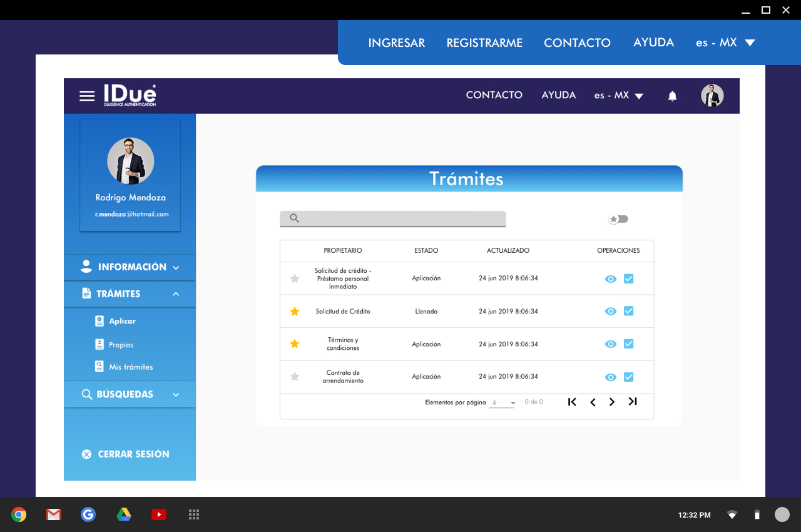Open Aplicar under Trámites
The image size is (801, 532).
122,321
